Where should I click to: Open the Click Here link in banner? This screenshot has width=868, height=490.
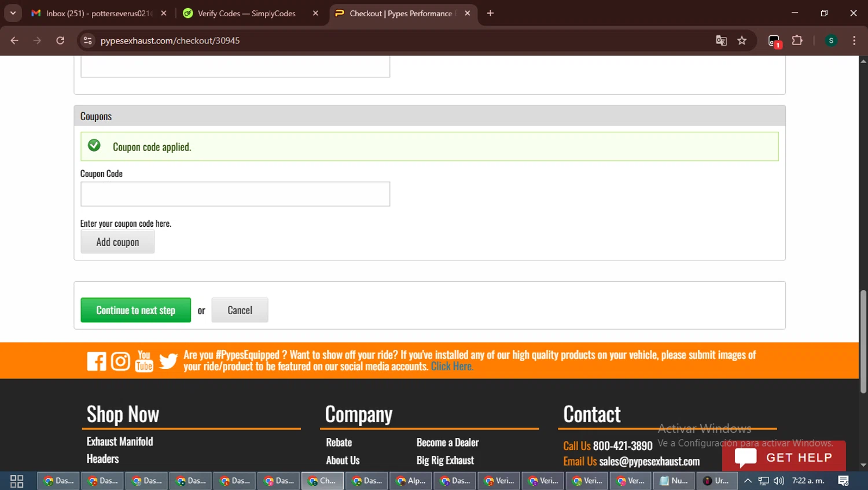coord(452,366)
